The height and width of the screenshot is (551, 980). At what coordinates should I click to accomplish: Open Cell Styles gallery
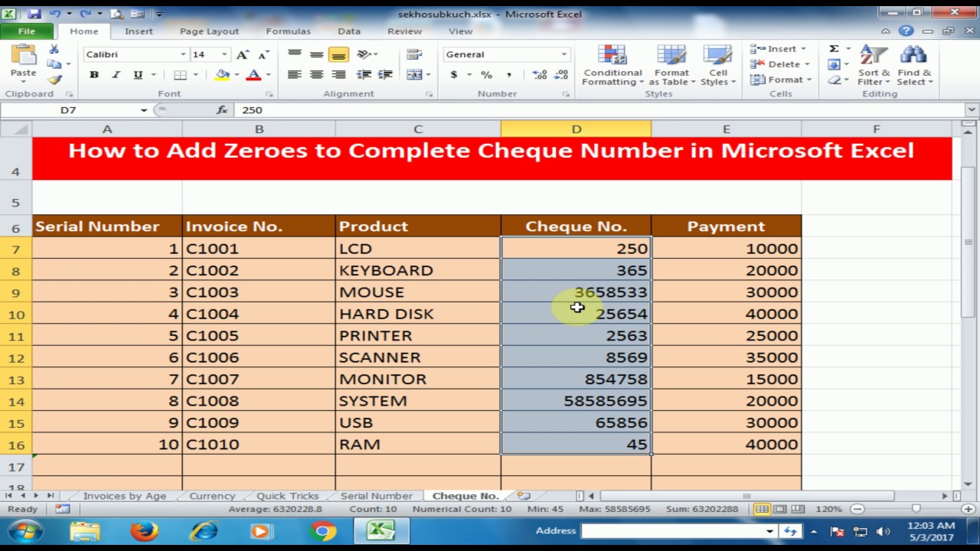coord(717,66)
